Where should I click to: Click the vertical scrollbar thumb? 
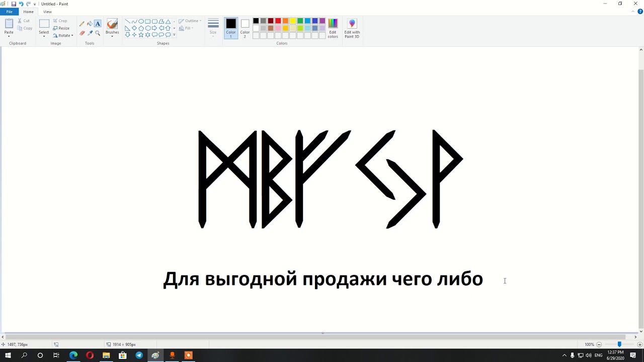pos(641,199)
